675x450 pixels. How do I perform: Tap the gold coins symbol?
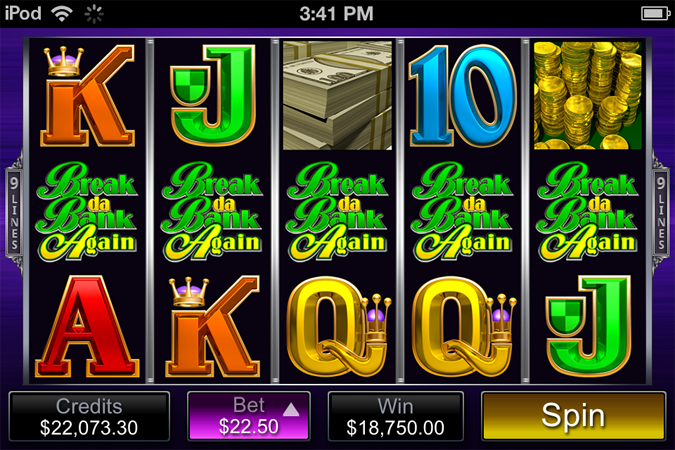point(588,96)
